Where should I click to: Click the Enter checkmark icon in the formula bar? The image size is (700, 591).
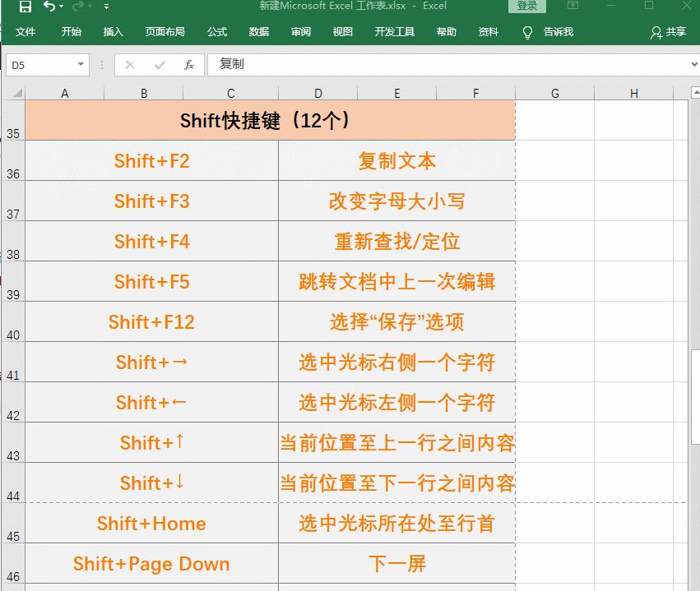pos(158,64)
